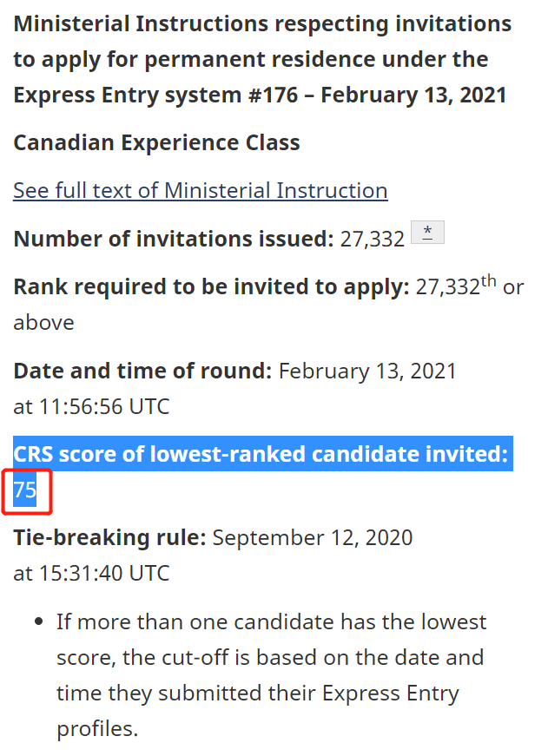Click the '27,332th or' rank text
Viewport: 548px width, 756px height.
pos(470,286)
